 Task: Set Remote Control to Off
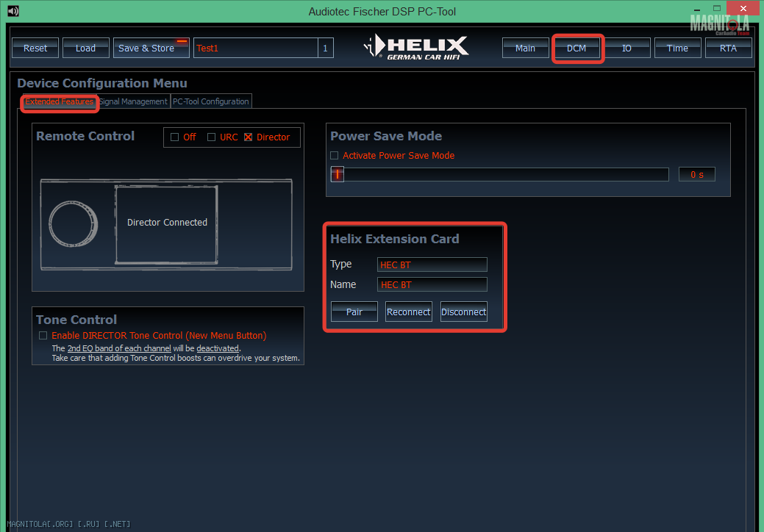[x=175, y=137]
